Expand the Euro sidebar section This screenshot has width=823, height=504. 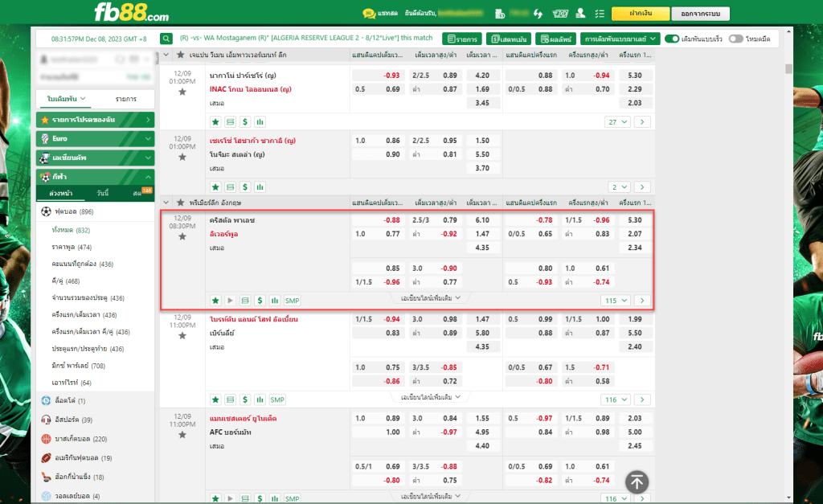coord(95,138)
